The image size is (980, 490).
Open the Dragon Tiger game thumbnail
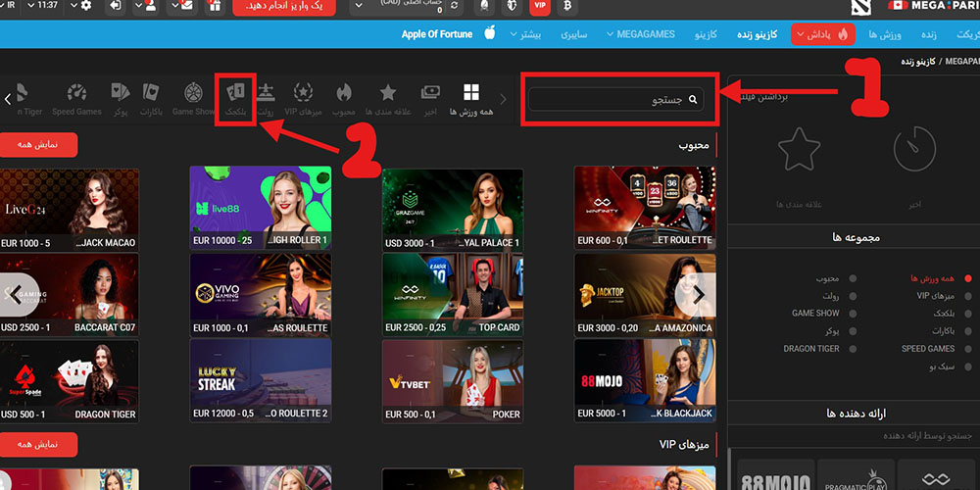tap(70, 380)
